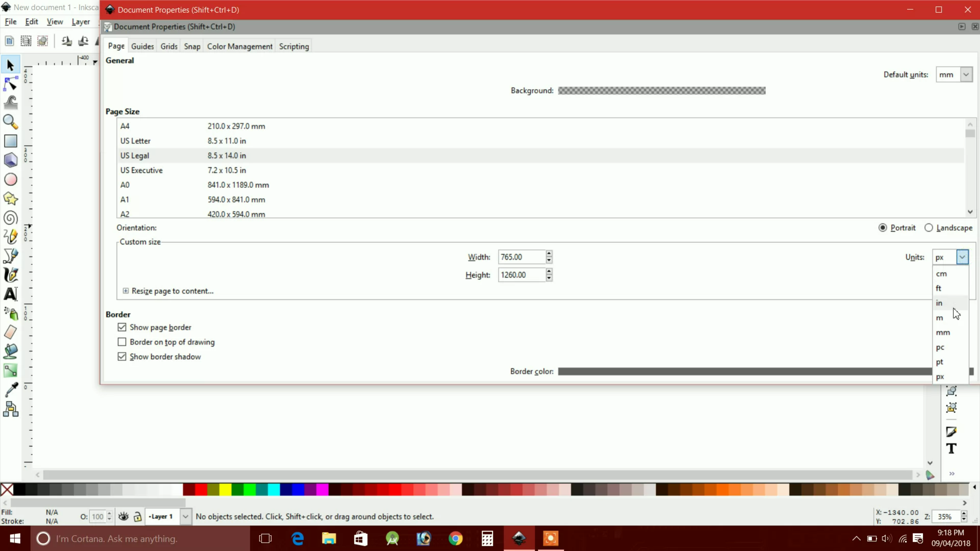Switch to the Grids tab
Screen dimensions: 980x551
(x=169, y=46)
